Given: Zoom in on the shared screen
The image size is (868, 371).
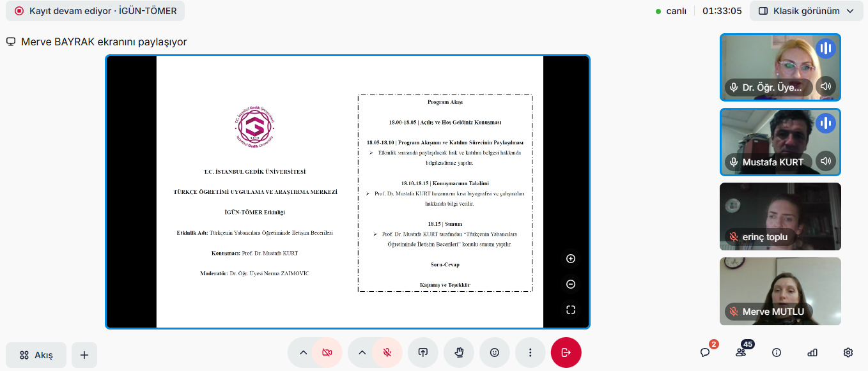Looking at the screenshot, I should 571,259.
